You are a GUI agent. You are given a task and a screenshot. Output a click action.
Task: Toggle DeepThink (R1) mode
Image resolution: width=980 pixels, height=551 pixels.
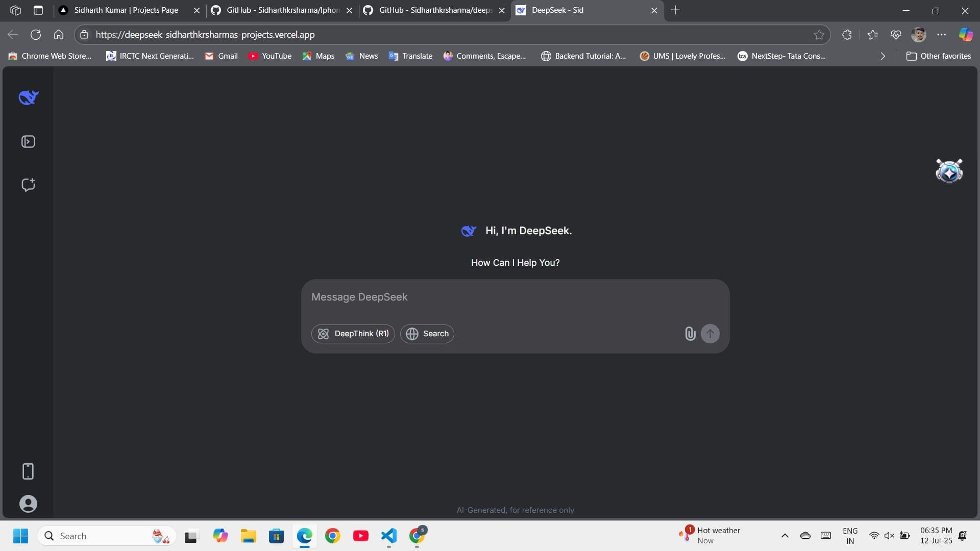coord(353,334)
